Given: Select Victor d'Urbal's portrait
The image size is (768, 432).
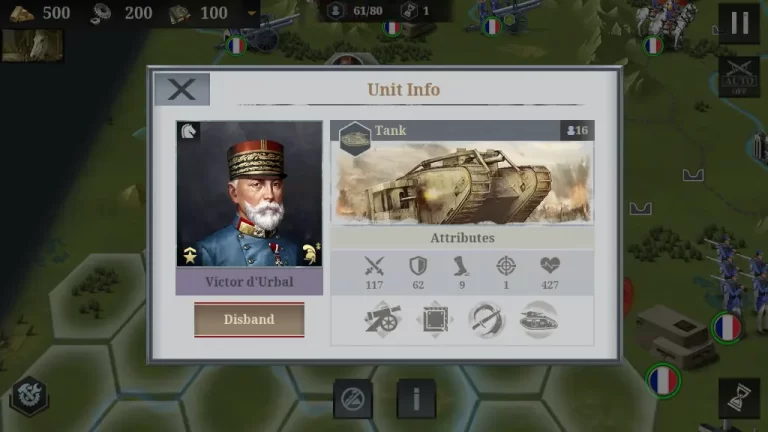Looking at the screenshot, I should tap(249, 194).
